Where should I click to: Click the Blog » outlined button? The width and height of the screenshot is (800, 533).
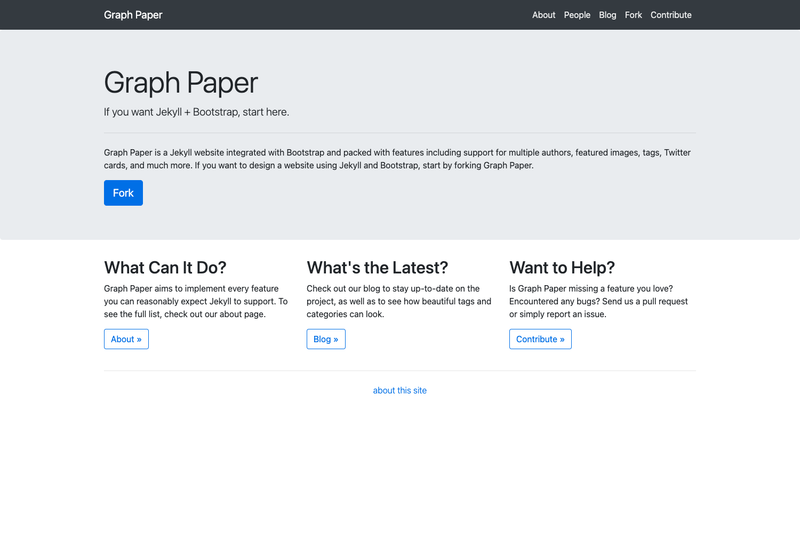[x=326, y=339]
